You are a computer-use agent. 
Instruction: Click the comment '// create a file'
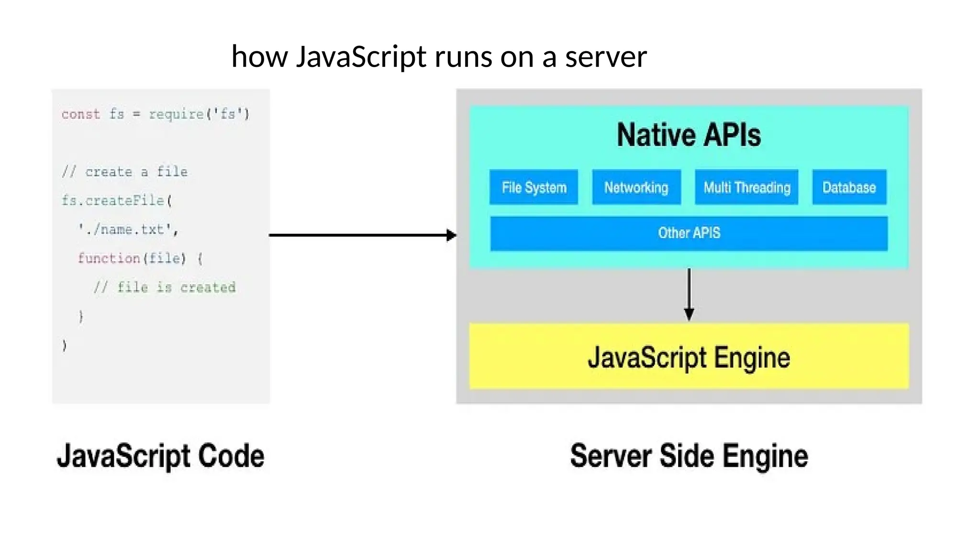coord(124,172)
